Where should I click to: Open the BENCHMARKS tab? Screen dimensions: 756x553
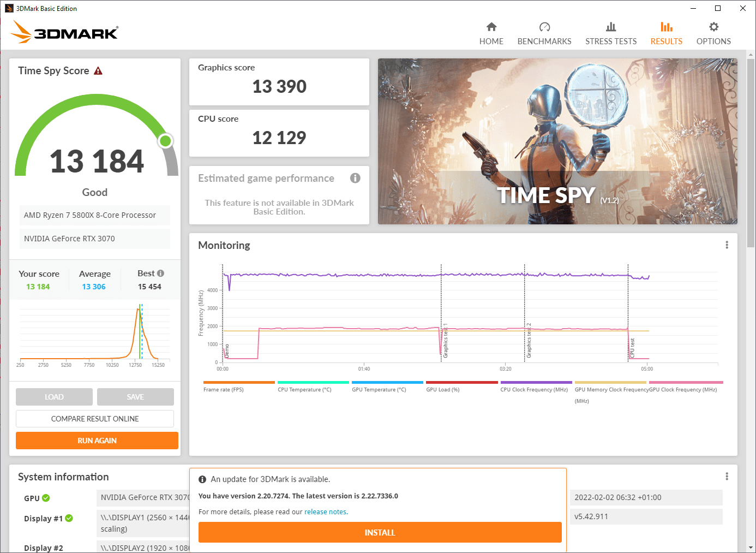point(544,34)
